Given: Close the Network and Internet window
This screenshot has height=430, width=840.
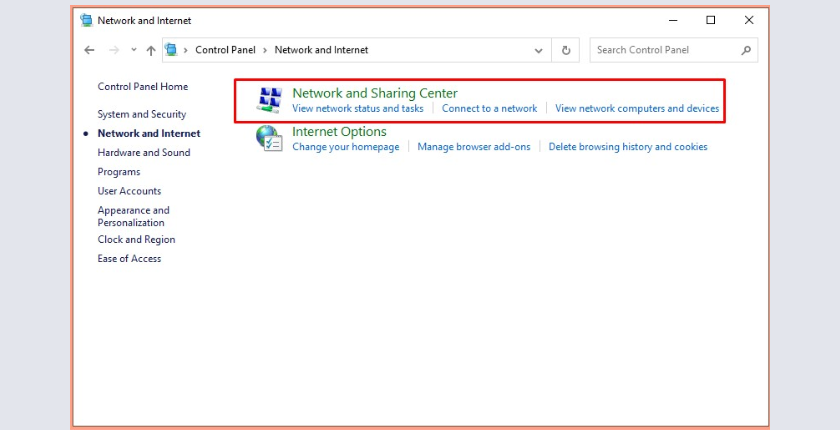Looking at the screenshot, I should point(749,20).
